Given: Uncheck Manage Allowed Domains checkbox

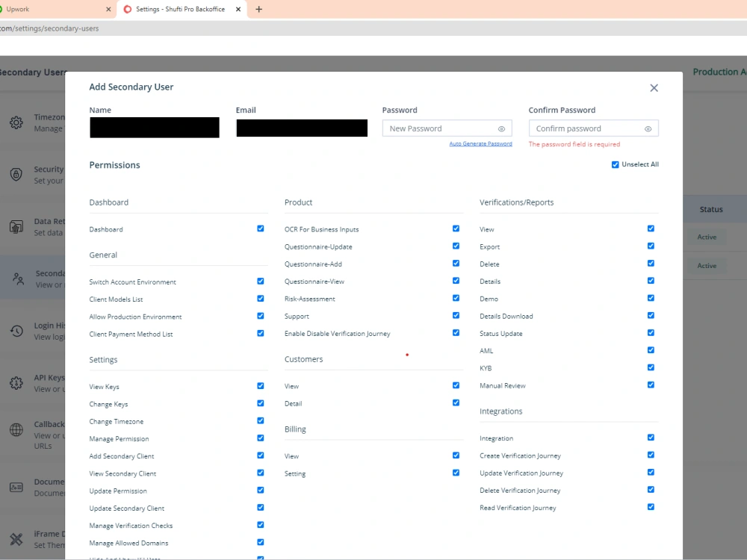Looking at the screenshot, I should click(261, 542).
